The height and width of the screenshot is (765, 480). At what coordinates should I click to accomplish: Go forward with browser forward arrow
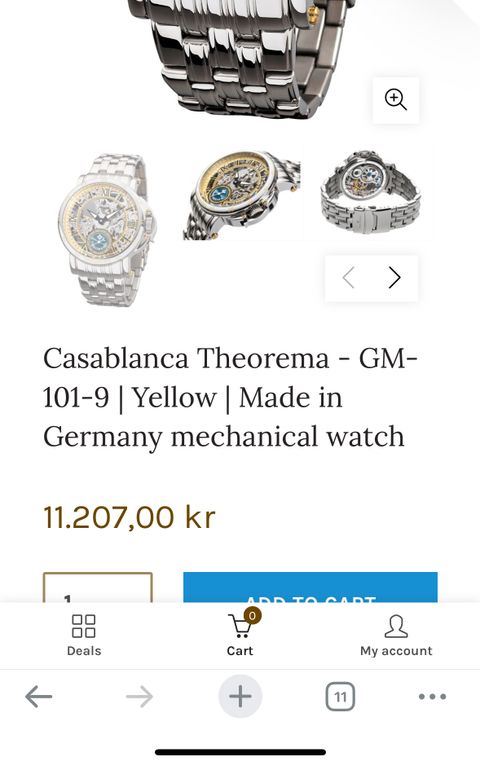(x=139, y=696)
